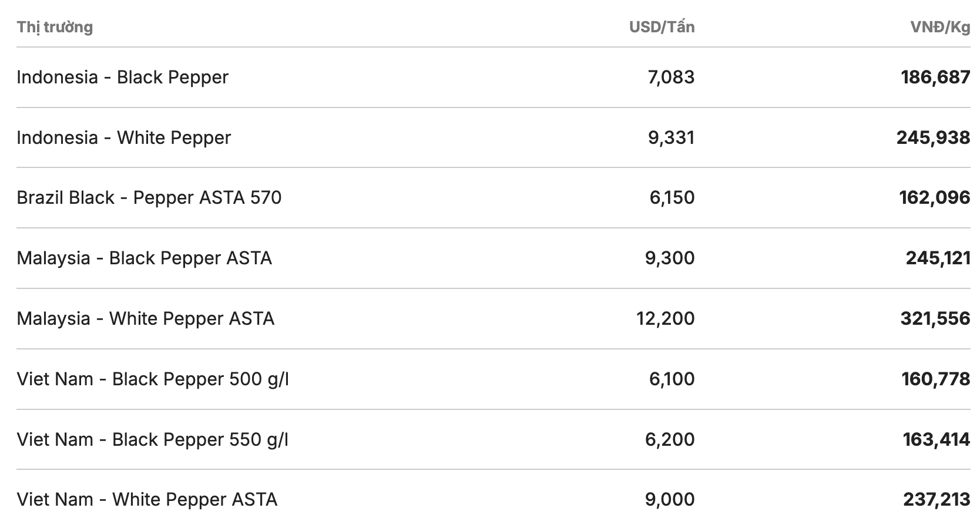Select Malaysia - Black Pepper ASTA market name

click(144, 258)
